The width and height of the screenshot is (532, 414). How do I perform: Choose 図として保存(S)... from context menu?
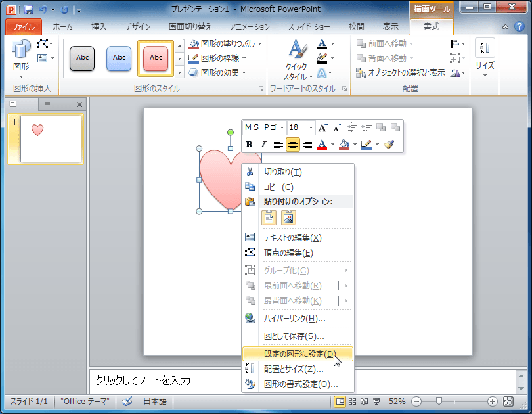298,336
